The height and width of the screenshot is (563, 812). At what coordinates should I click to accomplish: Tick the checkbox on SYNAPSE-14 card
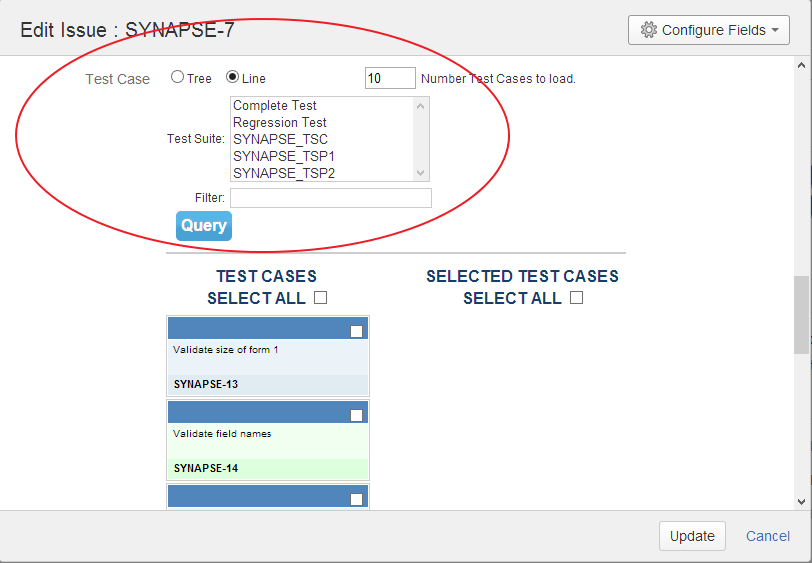(357, 416)
